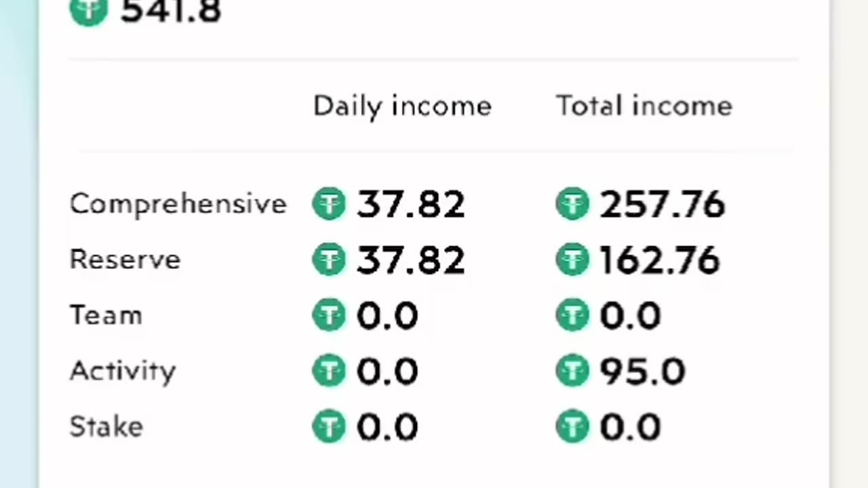Click the Comprehensive row label
868x488 pixels.
tap(178, 204)
